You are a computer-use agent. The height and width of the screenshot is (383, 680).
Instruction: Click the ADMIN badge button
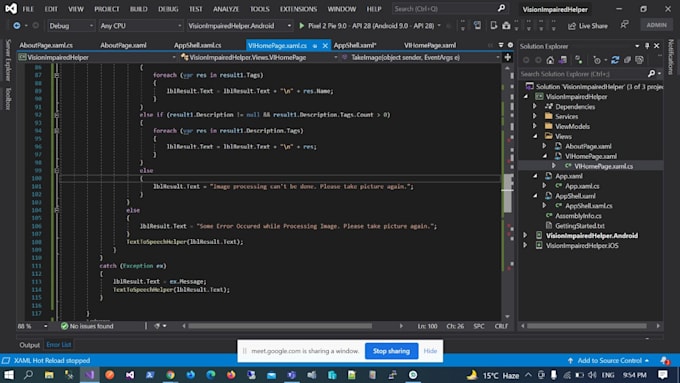(x=656, y=25)
